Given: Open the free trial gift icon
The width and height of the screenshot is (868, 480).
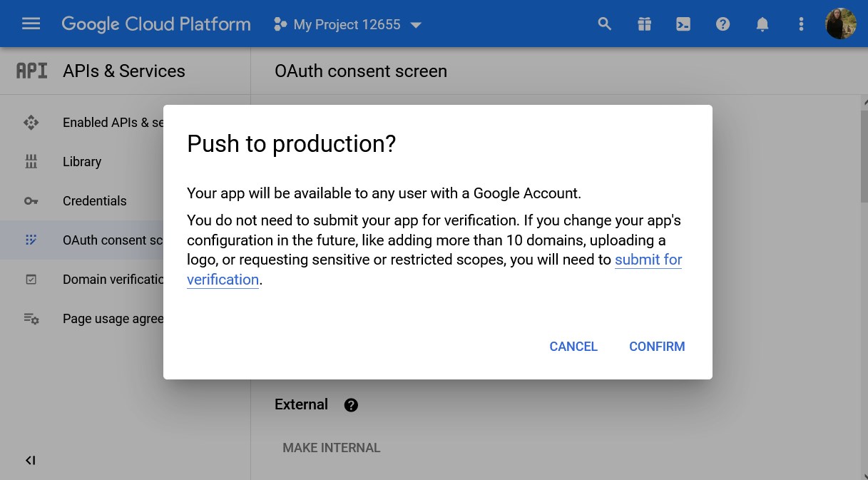Looking at the screenshot, I should click(x=645, y=24).
